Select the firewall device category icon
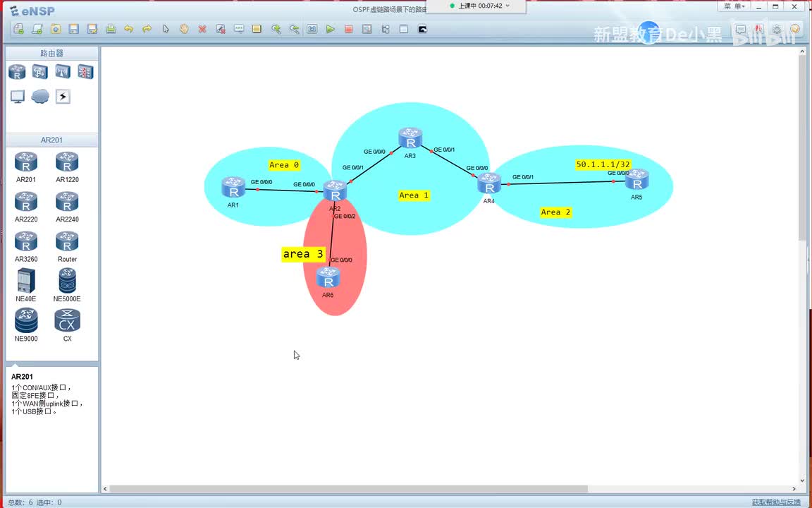Image resolution: width=812 pixels, height=508 pixels. (85, 71)
